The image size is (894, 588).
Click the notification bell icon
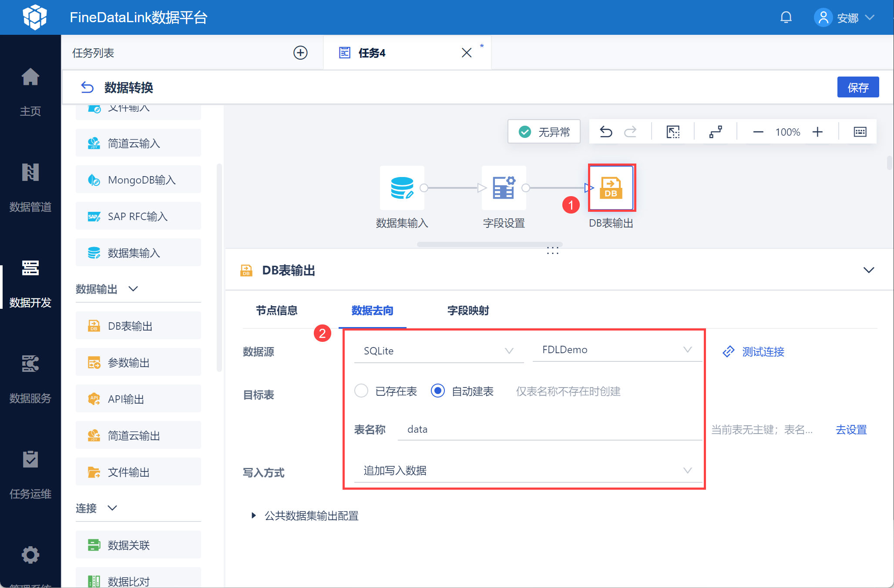(786, 17)
